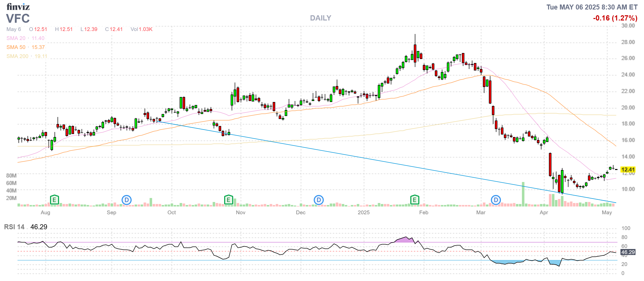Click the yellow 12.41 current price tag

(x=628, y=169)
